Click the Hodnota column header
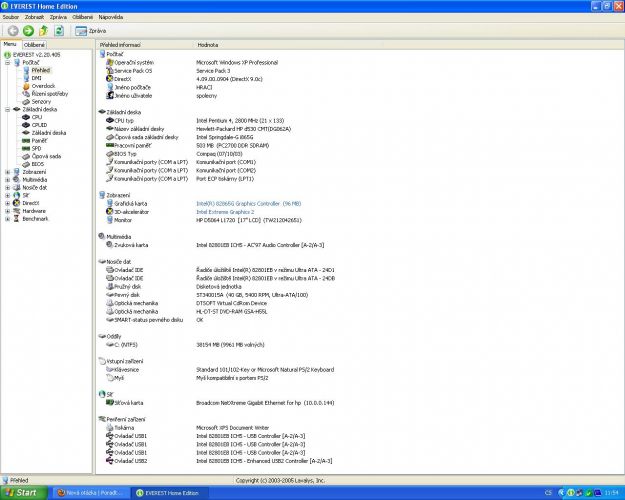 pyautogui.click(x=207, y=45)
